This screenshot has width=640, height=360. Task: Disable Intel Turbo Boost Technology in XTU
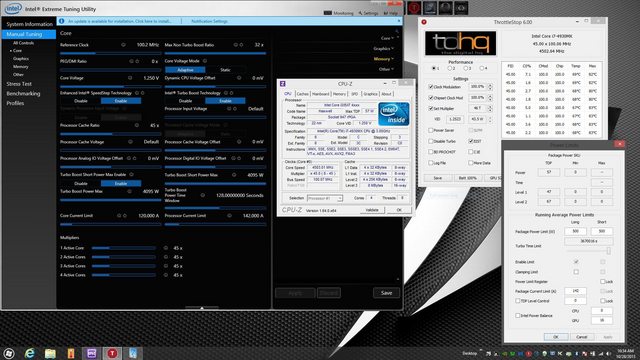click(x=185, y=101)
